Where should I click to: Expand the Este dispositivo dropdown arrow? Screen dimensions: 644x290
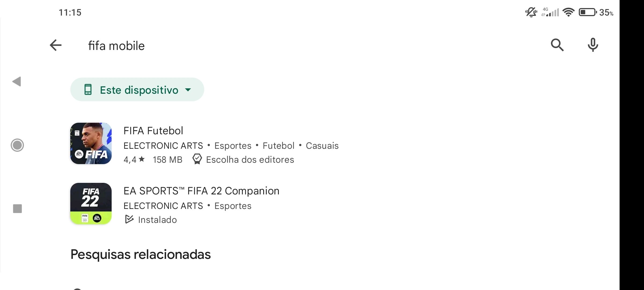coord(189,90)
